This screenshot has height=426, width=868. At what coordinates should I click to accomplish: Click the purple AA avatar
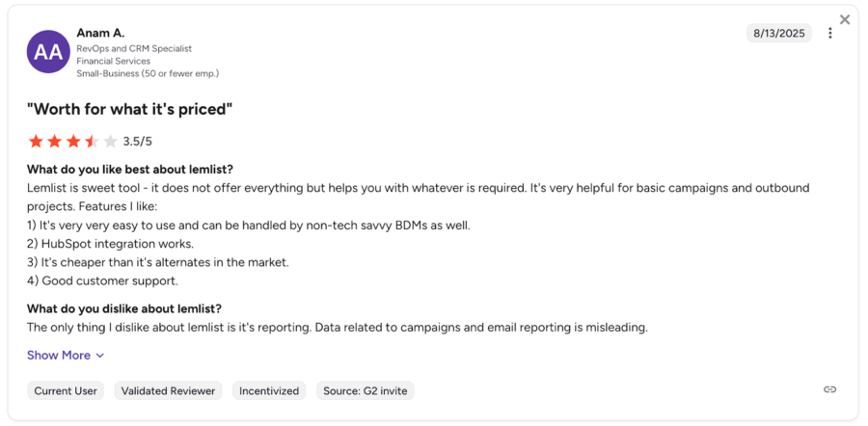(x=48, y=52)
